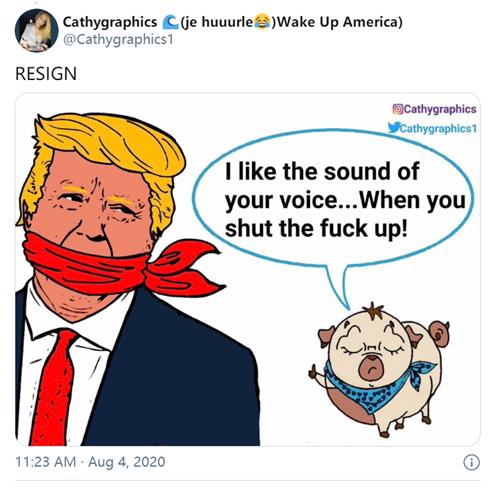Click the laughing emoji in display name
Viewport: 490px width, 490px height.
coord(262,22)
